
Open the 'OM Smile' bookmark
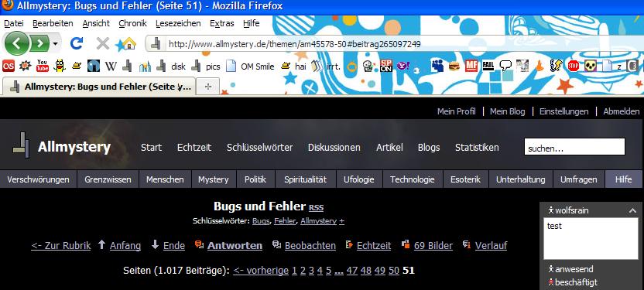coord(250,66)
